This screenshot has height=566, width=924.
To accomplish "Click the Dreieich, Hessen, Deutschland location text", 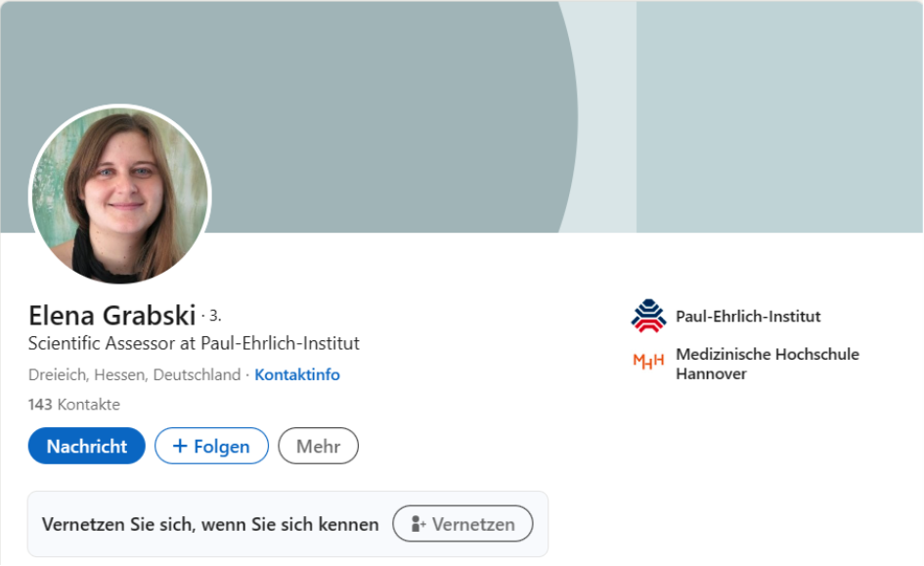I will click(x=134, y=374).
